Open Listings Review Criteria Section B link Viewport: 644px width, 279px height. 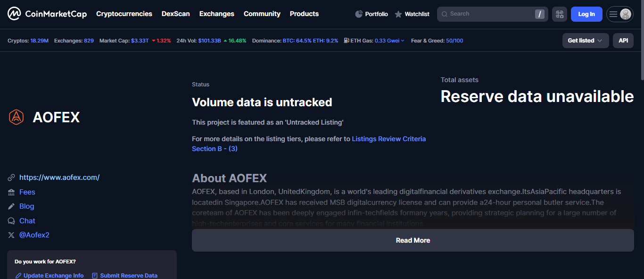click(309, 144)
